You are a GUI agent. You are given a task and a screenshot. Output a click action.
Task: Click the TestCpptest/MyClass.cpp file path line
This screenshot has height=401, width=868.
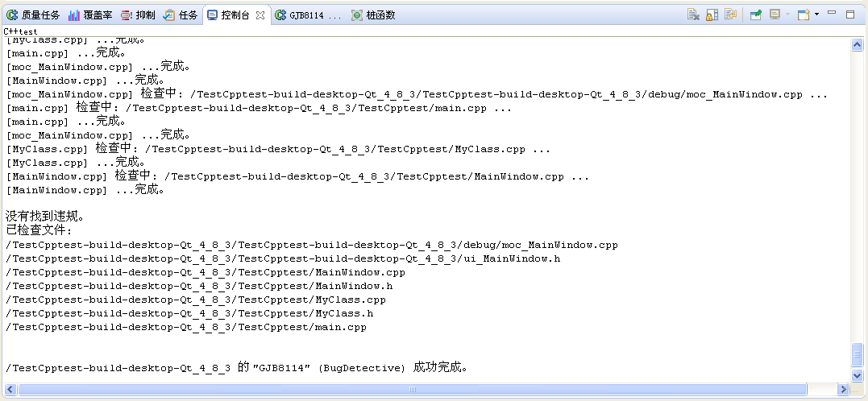196,300
